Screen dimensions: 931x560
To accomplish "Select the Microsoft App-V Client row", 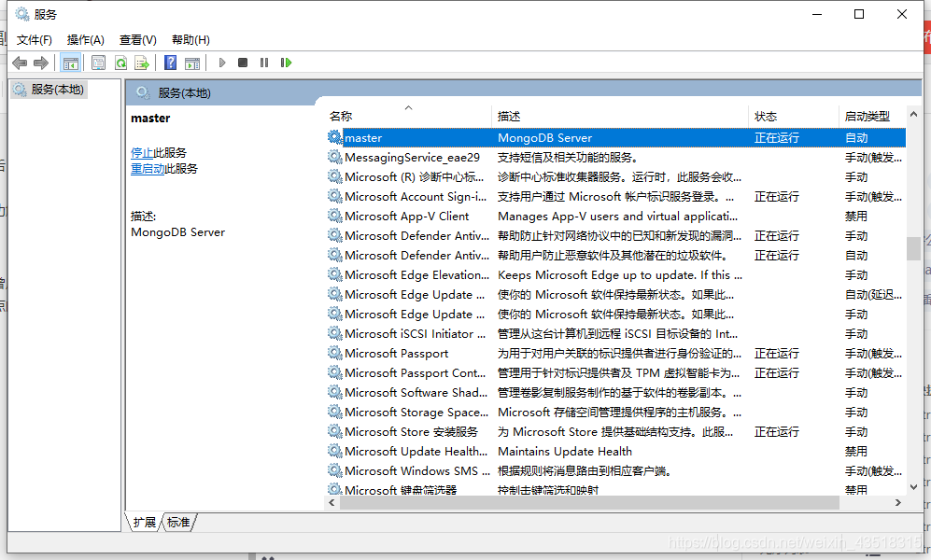I will [x=616, y=216].
